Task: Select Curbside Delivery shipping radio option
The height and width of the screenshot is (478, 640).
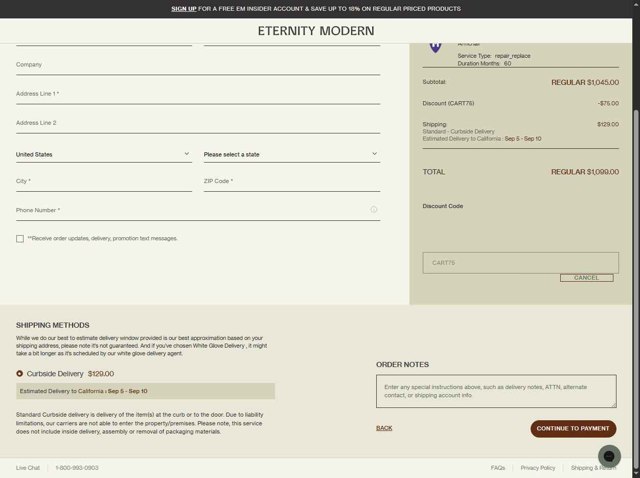Action: [19, 374]
